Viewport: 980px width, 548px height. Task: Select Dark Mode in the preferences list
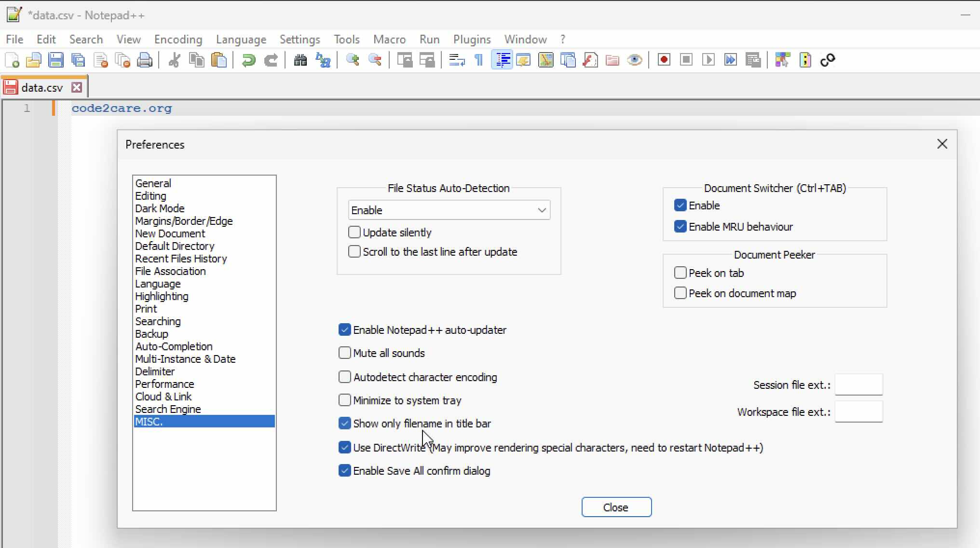160,208
